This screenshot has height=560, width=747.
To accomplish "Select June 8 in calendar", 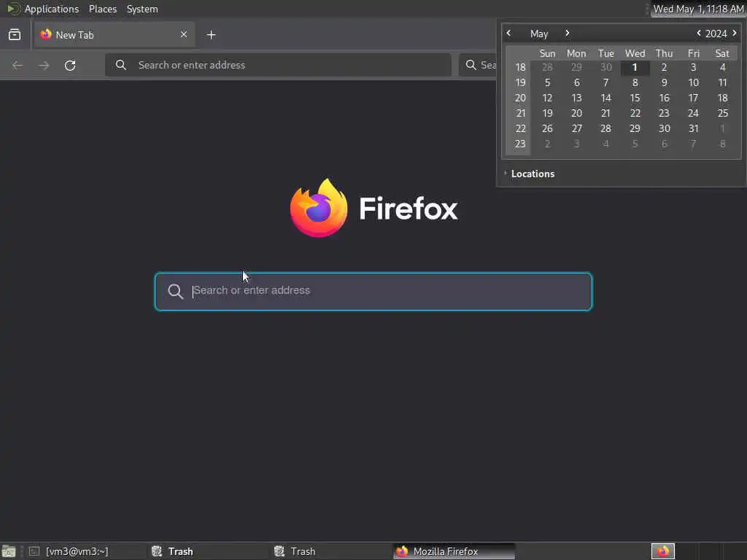I will coord(723,144).
